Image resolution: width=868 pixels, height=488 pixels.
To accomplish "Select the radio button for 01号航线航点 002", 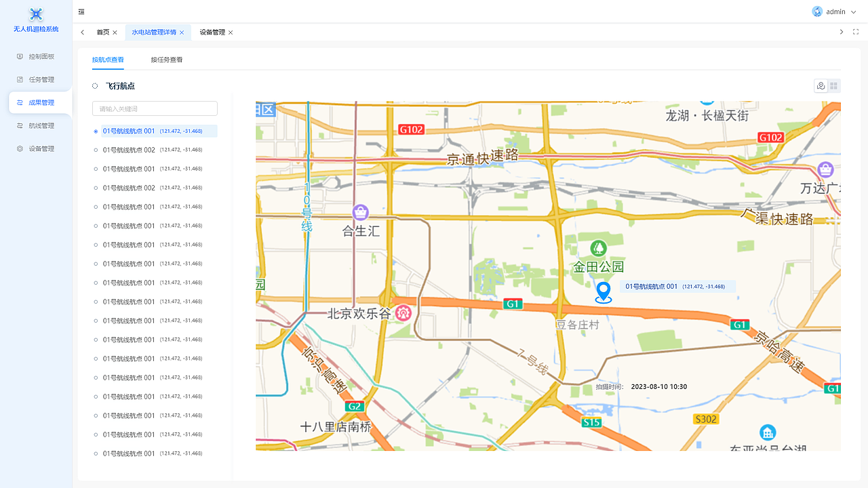I will coord(96,150).
